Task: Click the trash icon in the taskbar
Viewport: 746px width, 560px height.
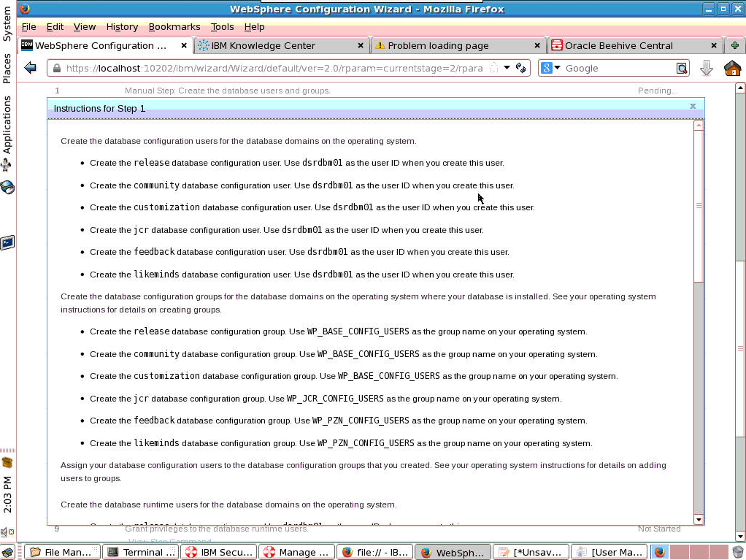Action: coord(737,552)
